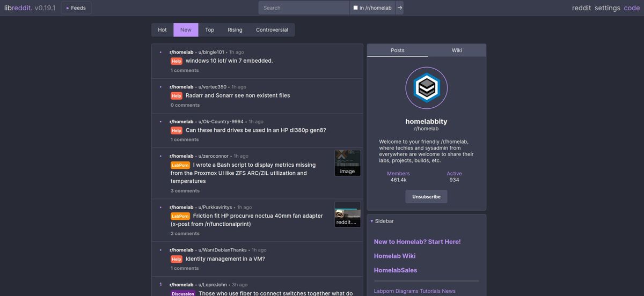Open user u/Ok-Country-9994 profile

[221, 122]
